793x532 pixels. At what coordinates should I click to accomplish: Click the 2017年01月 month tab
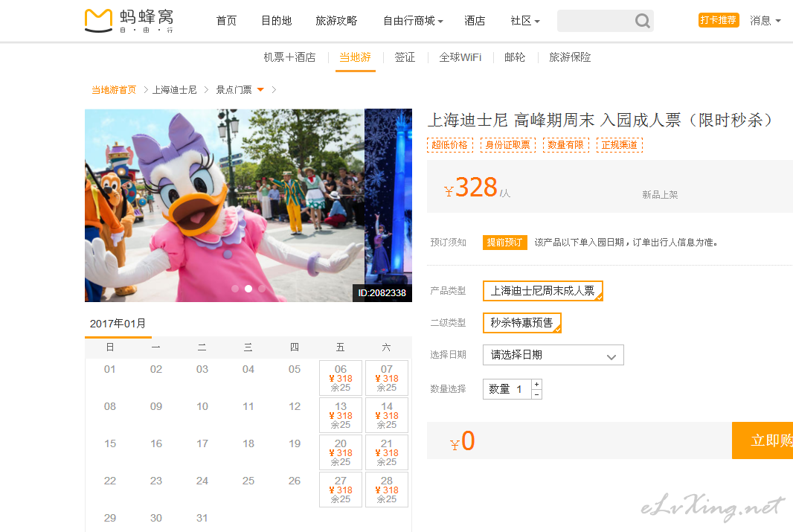[x=118, y=324]
